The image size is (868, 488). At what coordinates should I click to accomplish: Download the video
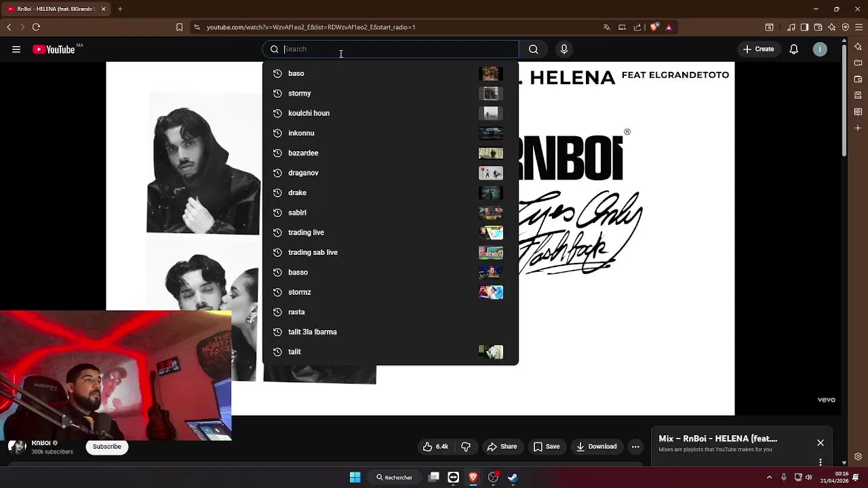pyautogui.click(x=597, y=447)
